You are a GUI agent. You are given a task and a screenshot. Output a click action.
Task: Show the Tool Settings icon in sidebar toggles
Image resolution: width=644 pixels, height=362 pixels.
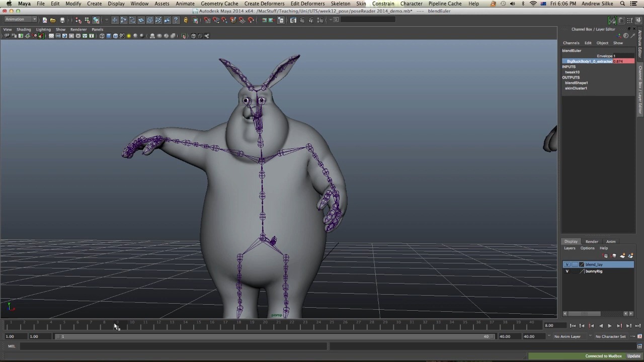(630, 20)
